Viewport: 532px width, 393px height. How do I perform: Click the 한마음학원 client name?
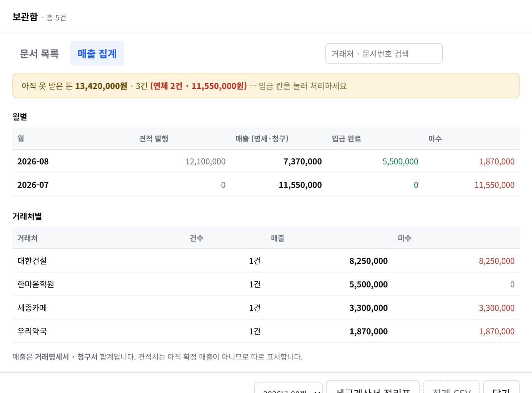(x=36, y=284)
